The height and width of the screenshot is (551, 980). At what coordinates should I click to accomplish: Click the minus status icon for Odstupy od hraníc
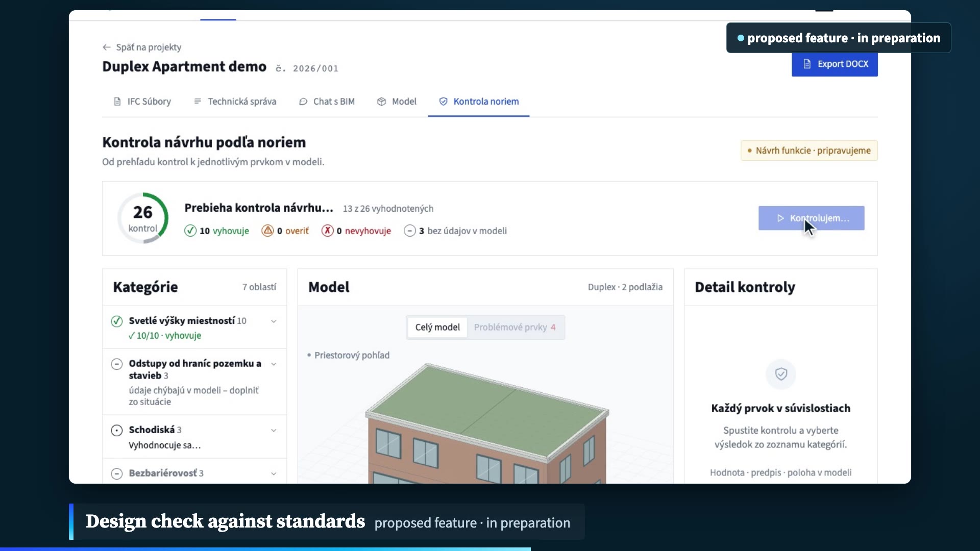pos(117,364)
